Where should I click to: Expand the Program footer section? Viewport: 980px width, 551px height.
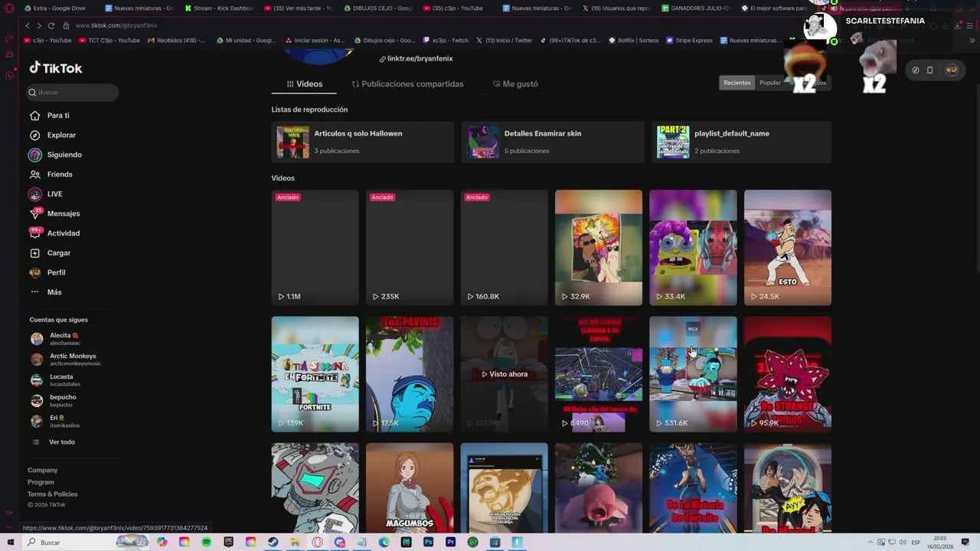41,482
